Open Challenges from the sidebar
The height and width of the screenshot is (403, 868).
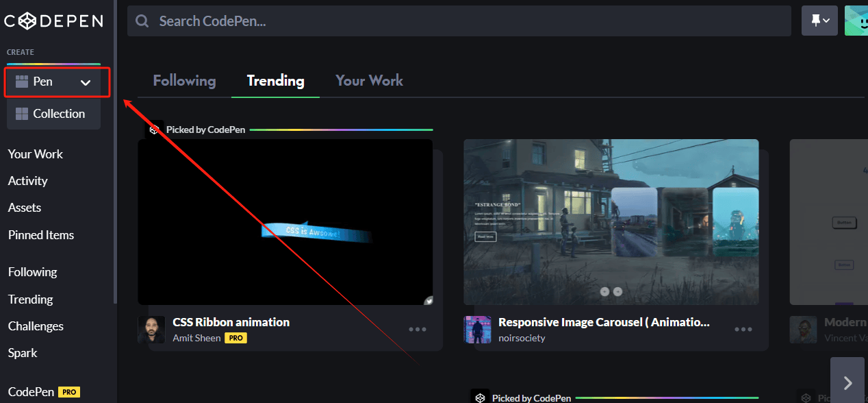coord(36,326)
